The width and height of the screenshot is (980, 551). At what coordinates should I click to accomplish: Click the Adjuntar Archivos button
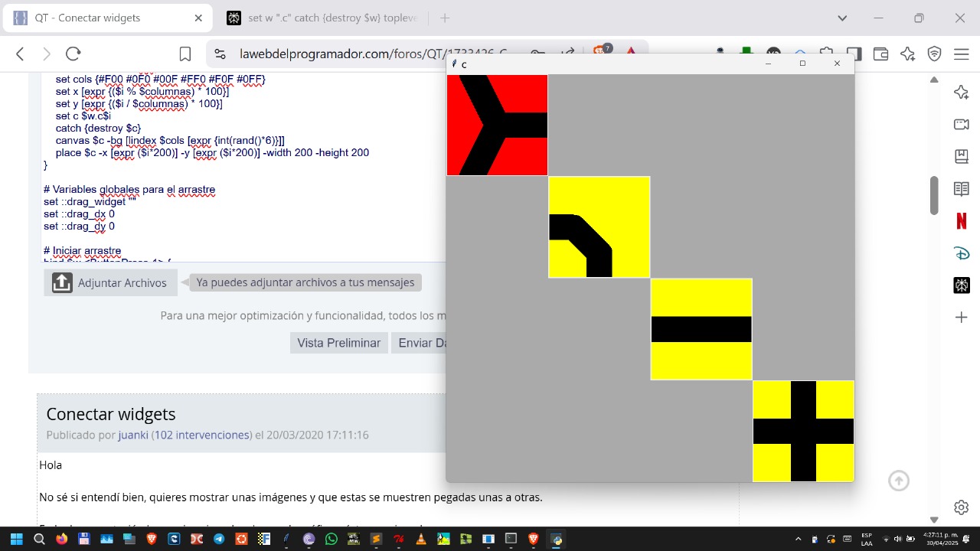110,282
